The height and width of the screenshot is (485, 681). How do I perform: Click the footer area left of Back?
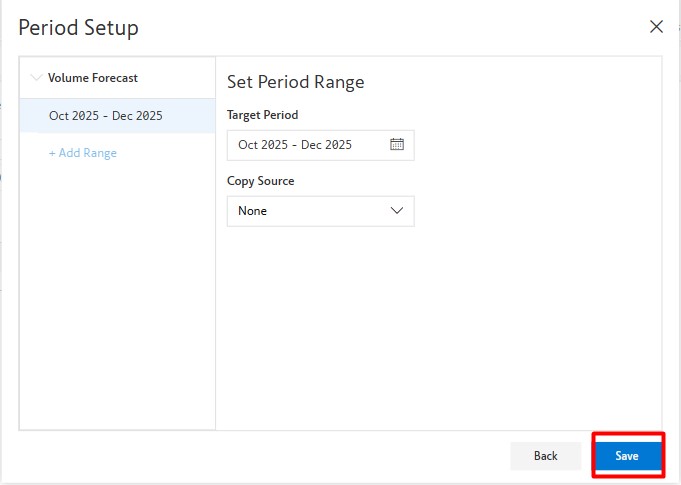click(x=260, y=456)
